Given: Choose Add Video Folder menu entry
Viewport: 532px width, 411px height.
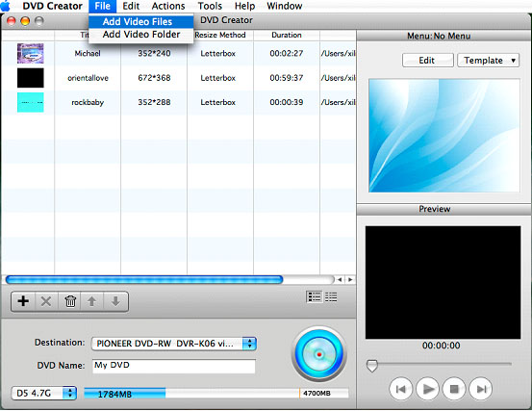Looking at the screenshot, I should point(141,35).
